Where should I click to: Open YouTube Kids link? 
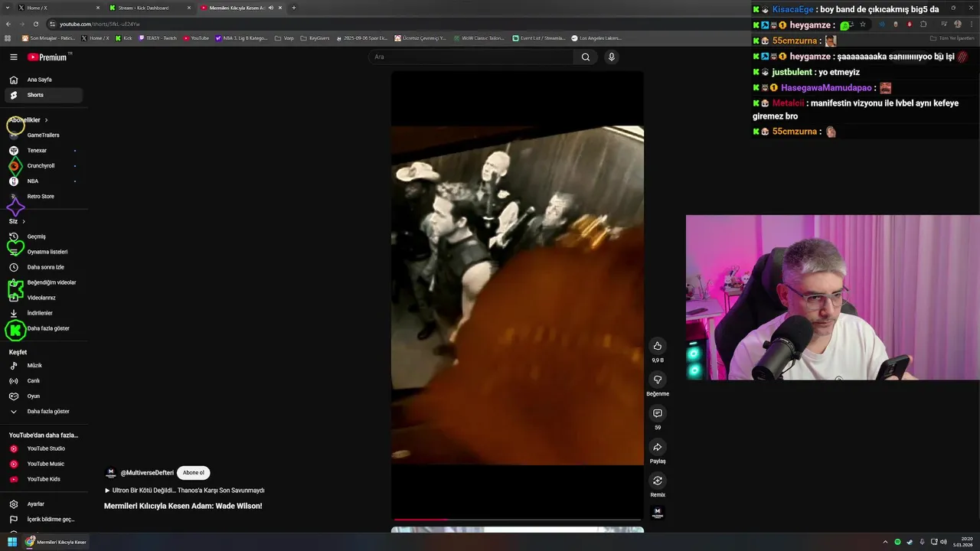point(44,479)
